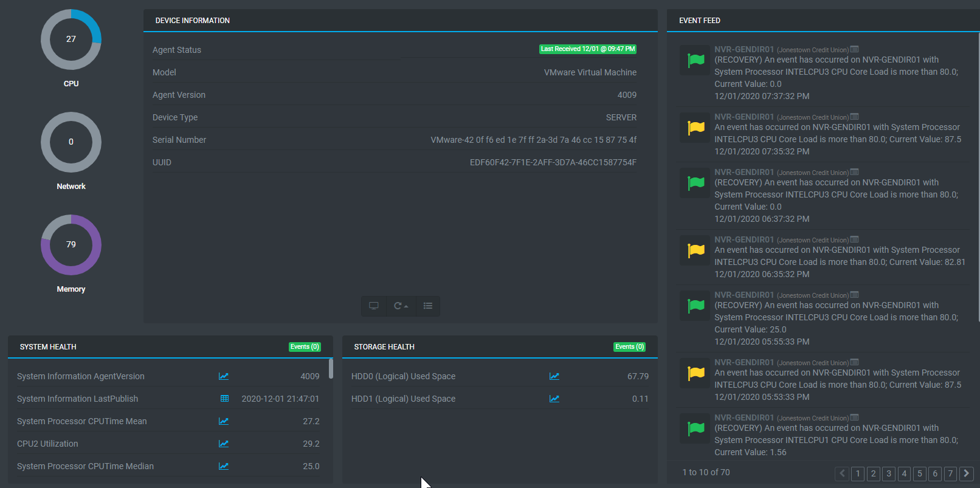Viewport: 980px width, 488px height.
Task: Go to next event feed page arrow
Action: point(967,473)
